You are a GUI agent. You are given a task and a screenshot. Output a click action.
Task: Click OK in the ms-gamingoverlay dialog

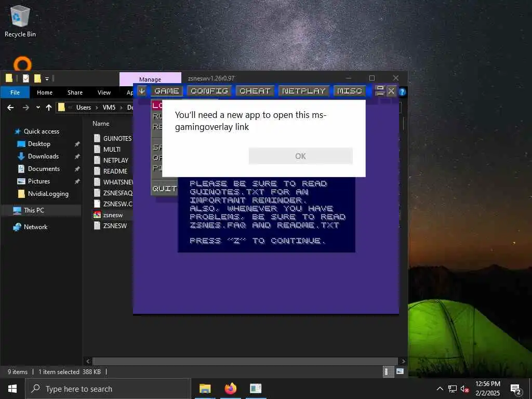click(x=301, y=156)
